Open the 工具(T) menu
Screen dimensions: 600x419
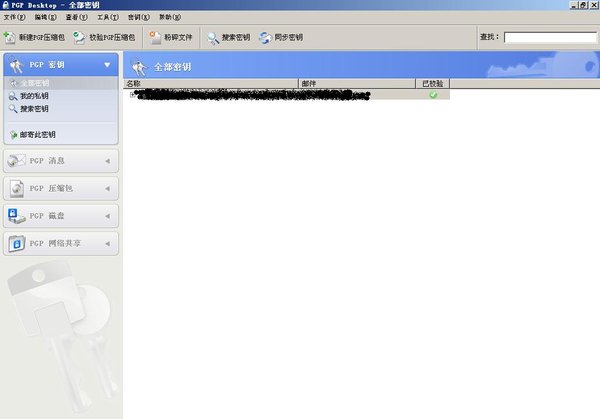pos(108,17)
